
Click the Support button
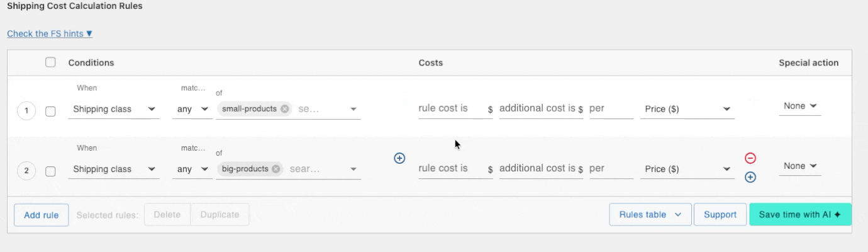pyautogui.click(x=720, y=215)
